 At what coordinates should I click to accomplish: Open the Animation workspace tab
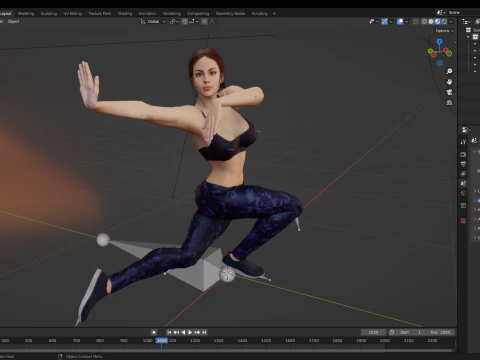(x=147, y=14)
